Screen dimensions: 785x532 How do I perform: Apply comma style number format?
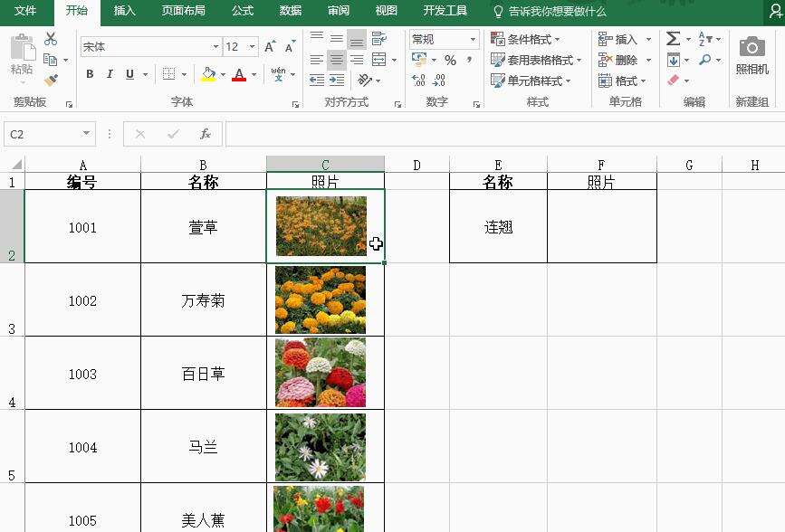click(x=470, y=60)
